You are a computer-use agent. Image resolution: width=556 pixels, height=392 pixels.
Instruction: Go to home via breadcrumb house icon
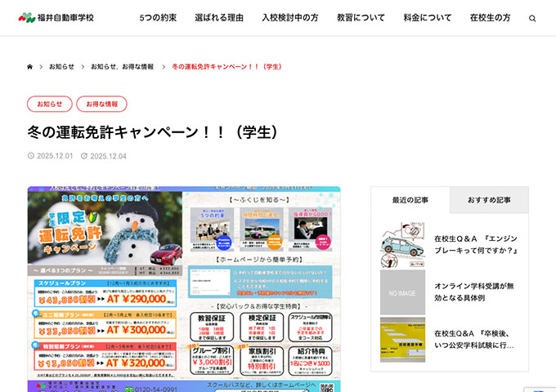(x=29, y=67)
